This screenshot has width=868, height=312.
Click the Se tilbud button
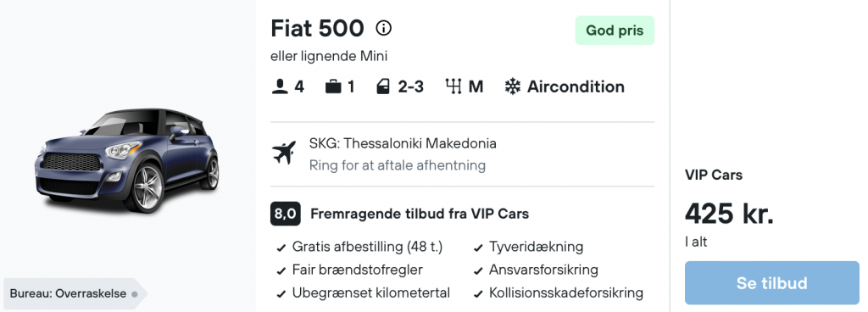pyautogui.click(x=771, y=282)
